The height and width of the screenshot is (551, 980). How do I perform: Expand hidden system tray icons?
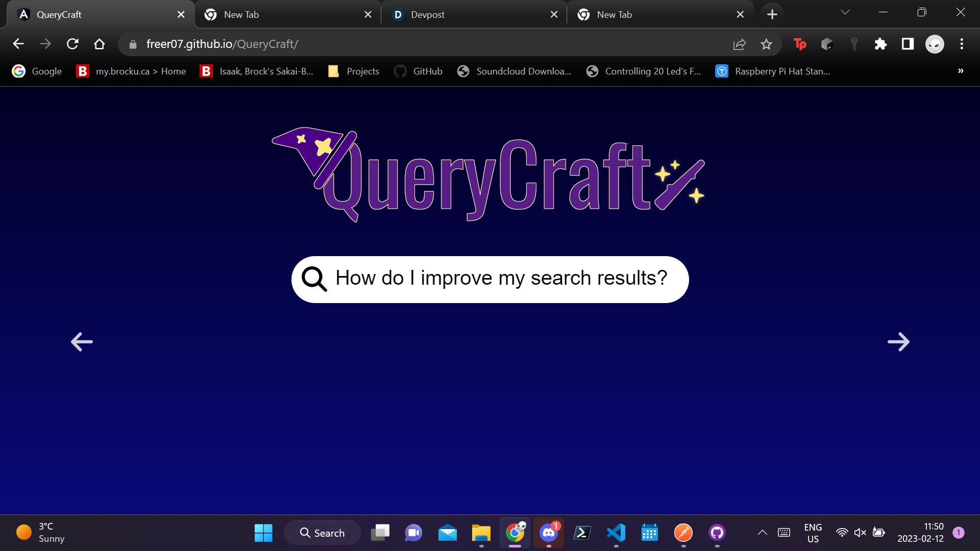coord(762,533)
